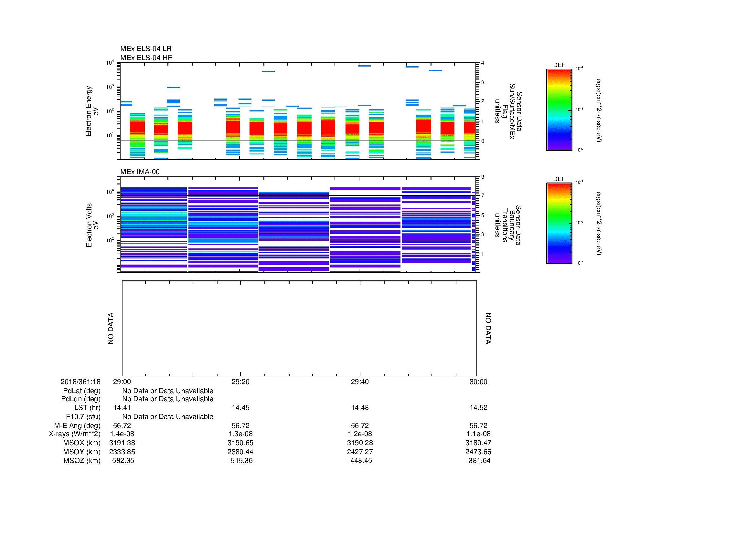Select the 'F10.7 (sfu)' row label
The height and width of the screenshot is (534, 756).
(x=83, y=417)
